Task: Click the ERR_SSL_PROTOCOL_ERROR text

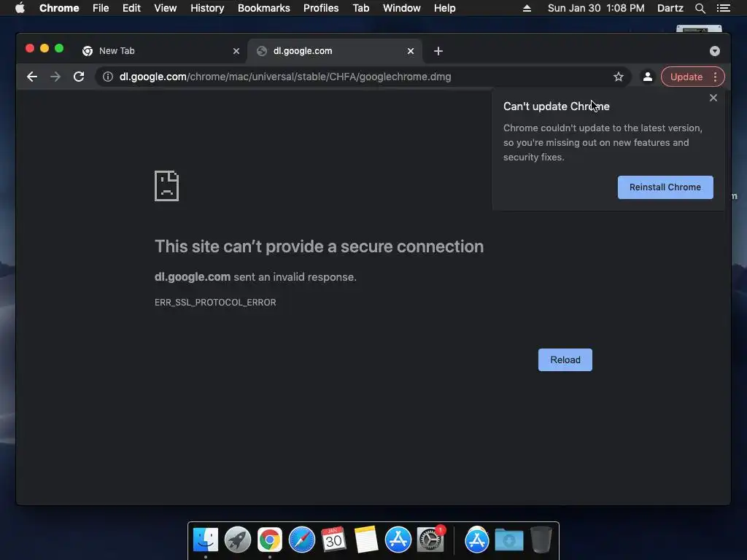Action: point(215,303)
